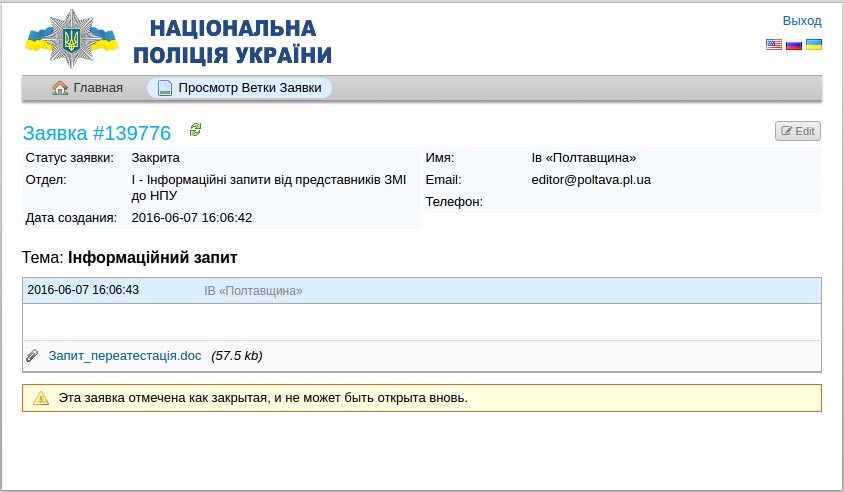Select the Просмотр Ветки Заявки tab
Image resolution: width=844 pixels, height=492 pixels.
point(249,88)
